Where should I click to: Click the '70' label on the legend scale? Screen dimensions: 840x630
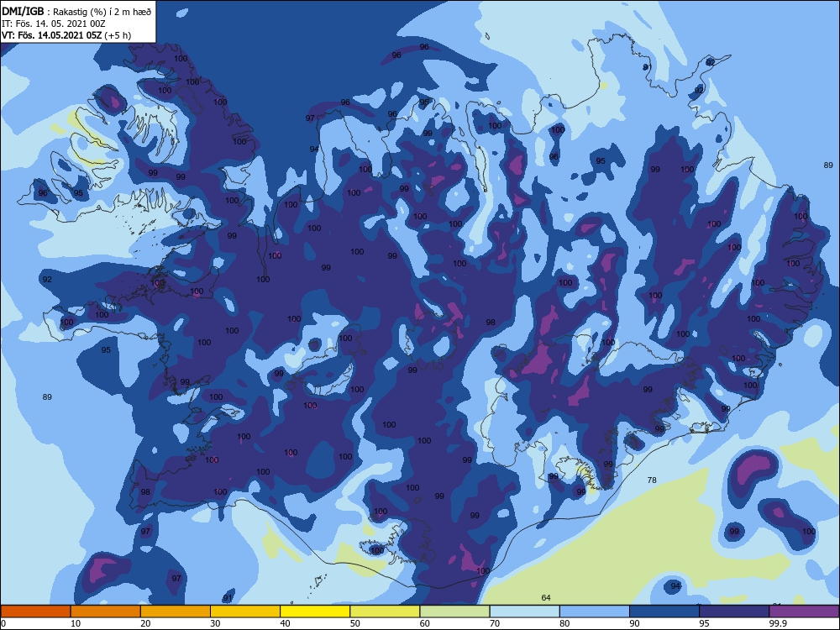tap(495, 623)
